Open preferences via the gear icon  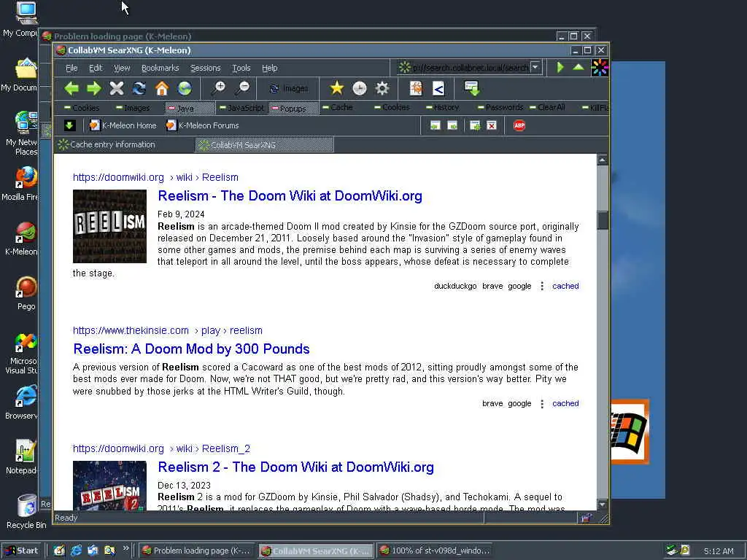click(382, 88)
